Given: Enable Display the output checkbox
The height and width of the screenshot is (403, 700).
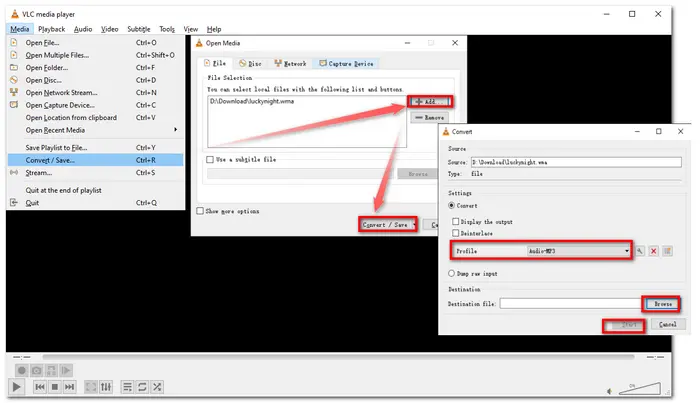Looking at the screenshot, I should click(x=455, y=221).
